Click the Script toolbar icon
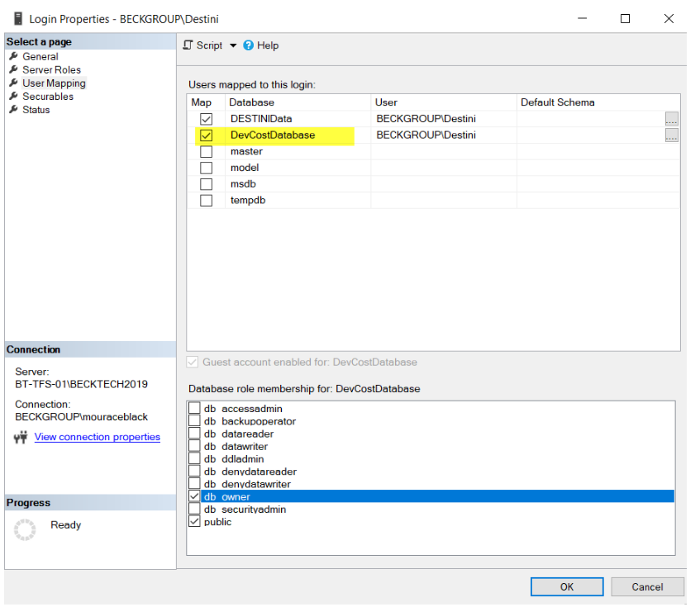The image size is (700, 607). coord(187,45)
